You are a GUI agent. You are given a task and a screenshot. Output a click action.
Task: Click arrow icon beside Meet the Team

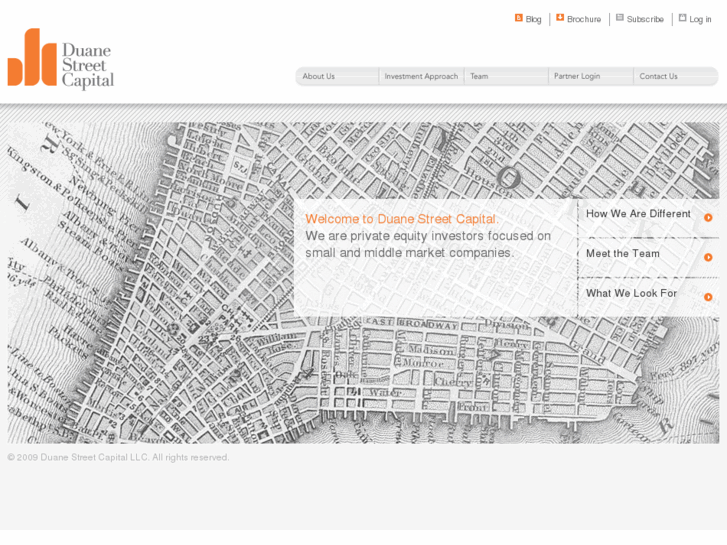point(708,257)
